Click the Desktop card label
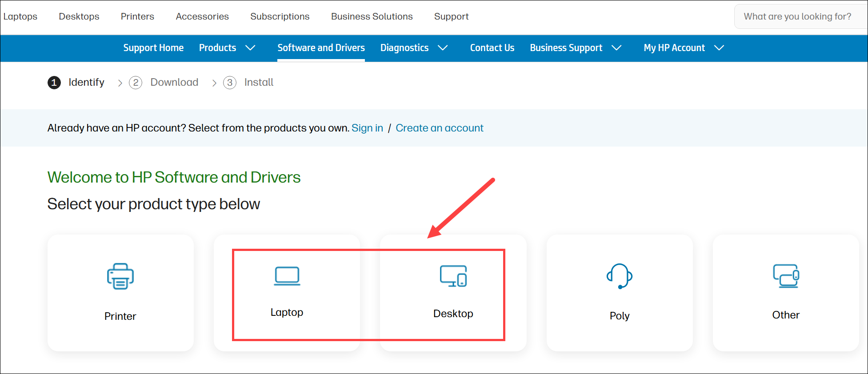Viewport: 868px width, 374px height. 453,314
